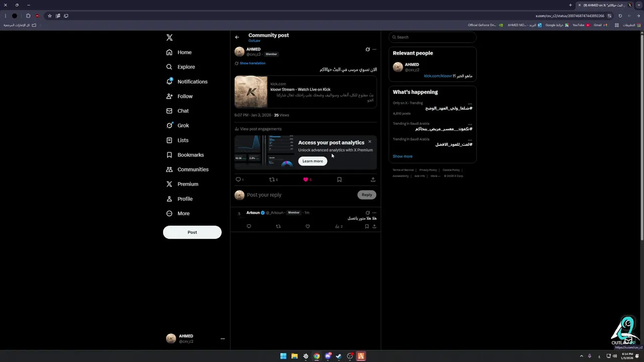Click the repost icon on main post
The width and height of the screenshot is (644, 362).
pyautogui.click(x=272, y=179)
